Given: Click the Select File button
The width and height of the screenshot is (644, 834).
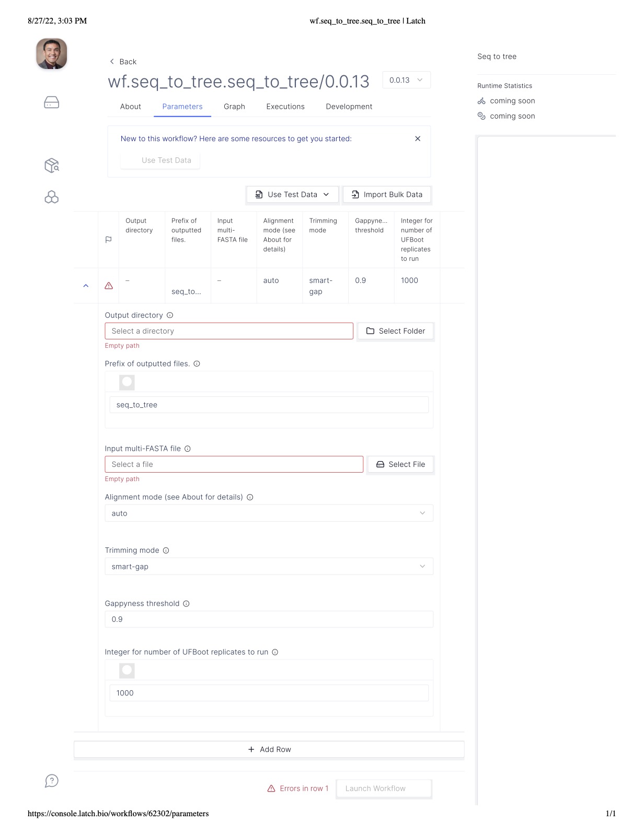Looking at the screenshot, I should 400,464.
